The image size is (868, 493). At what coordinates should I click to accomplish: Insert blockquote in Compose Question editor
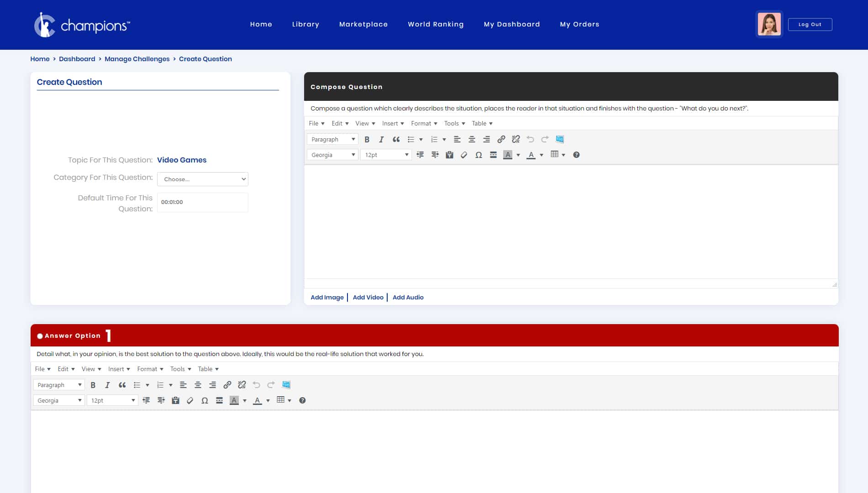click(396, 140)
